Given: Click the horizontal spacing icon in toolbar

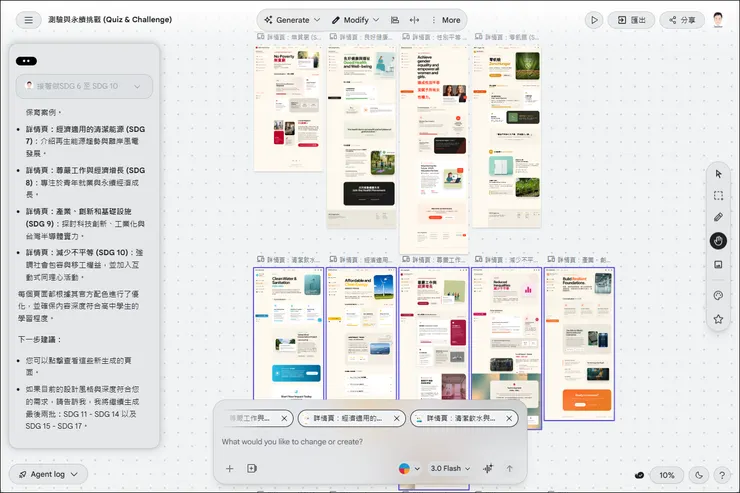Looking at the screenshot, I should [414, 20].
